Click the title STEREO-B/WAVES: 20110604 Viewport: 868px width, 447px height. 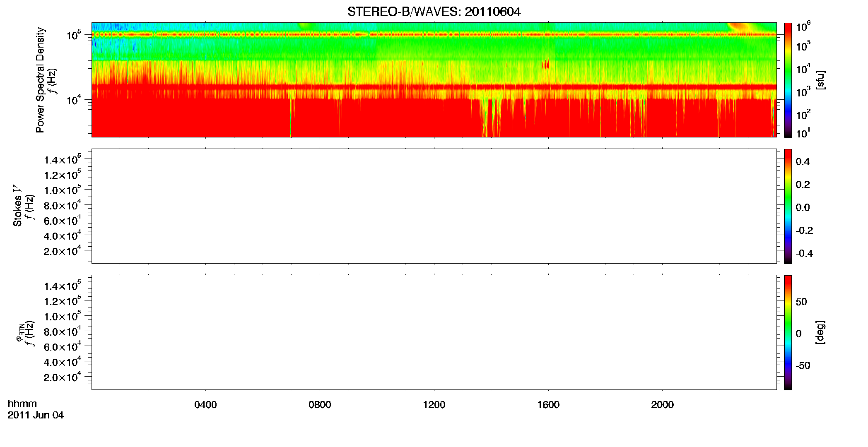coord(434,12)
